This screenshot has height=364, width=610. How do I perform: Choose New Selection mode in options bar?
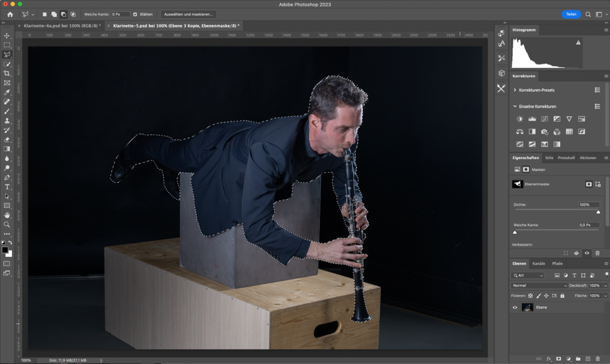(44, 14)
